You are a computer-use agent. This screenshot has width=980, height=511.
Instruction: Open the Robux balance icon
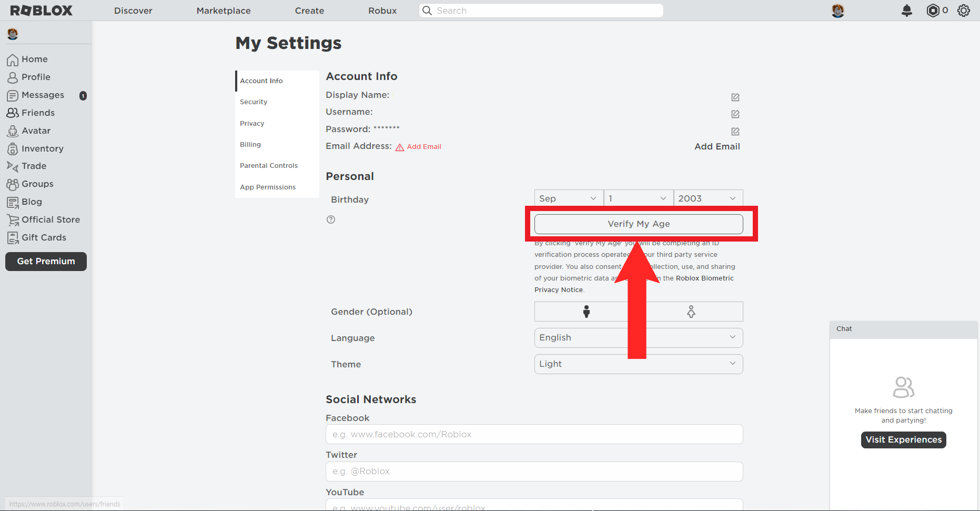click(933, 11)
